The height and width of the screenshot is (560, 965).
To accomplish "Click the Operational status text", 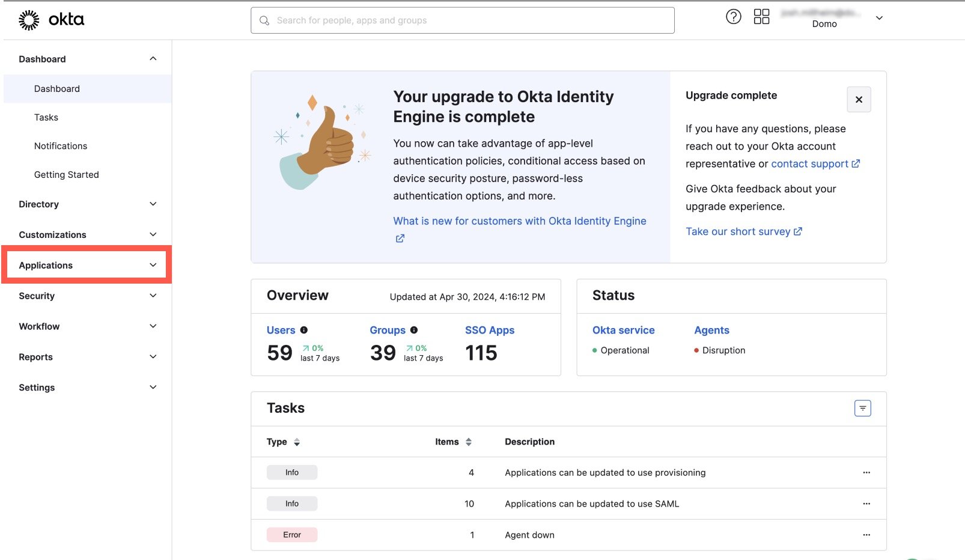I will click(625, 350).
